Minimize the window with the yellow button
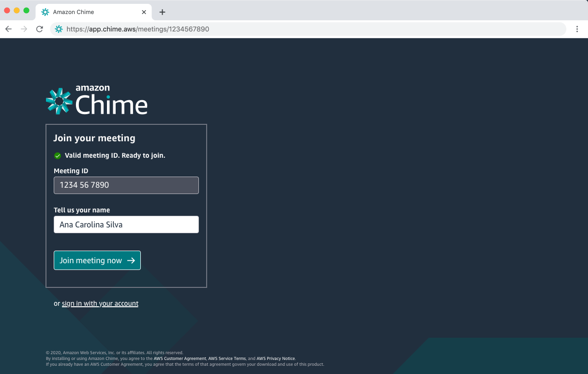 17,11
